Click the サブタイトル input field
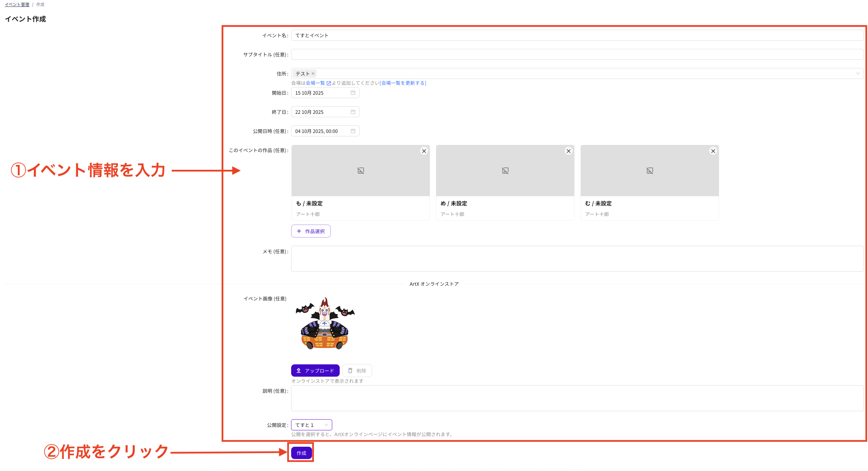Image resolution: width=868 pixels, height=471 pixels. pyautogui.click(x=577, y=54)
